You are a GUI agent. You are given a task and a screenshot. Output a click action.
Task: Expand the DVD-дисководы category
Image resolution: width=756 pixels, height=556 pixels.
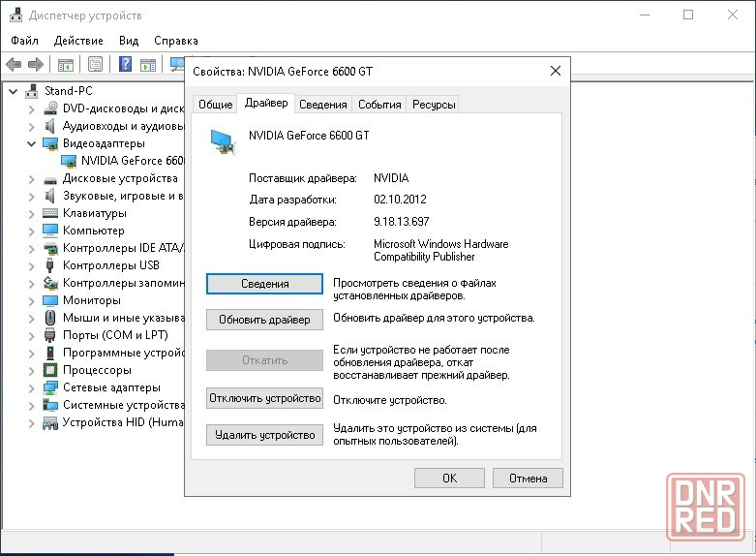pos(31,109)
